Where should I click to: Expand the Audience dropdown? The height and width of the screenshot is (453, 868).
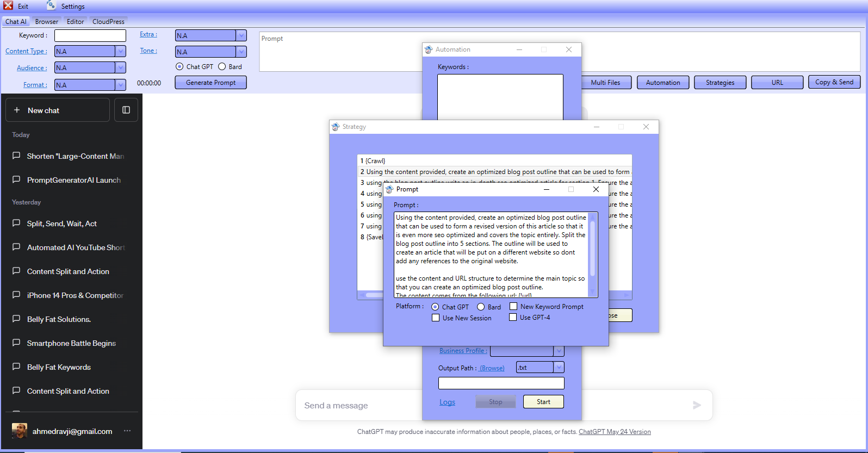(x=121, y=67)
